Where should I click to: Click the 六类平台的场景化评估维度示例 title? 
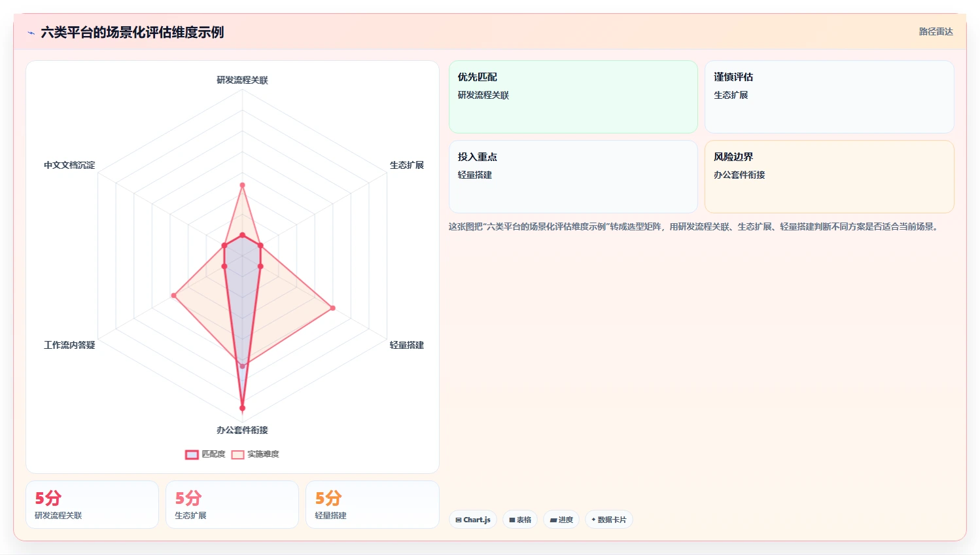point(132,32)
